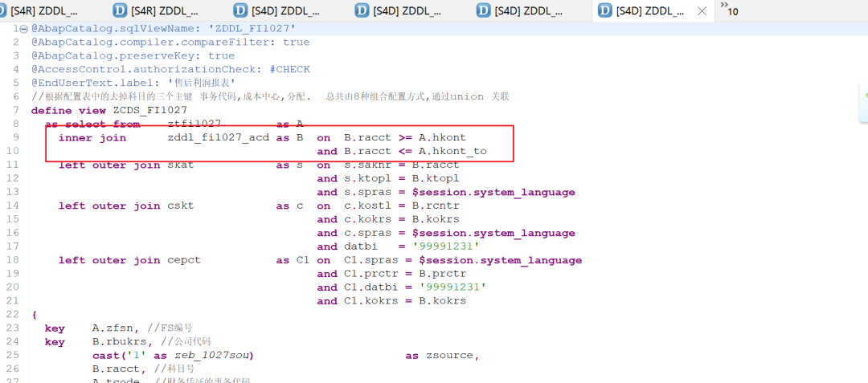Close the active [S4D] ZDDL editor tab

[702, 11]
